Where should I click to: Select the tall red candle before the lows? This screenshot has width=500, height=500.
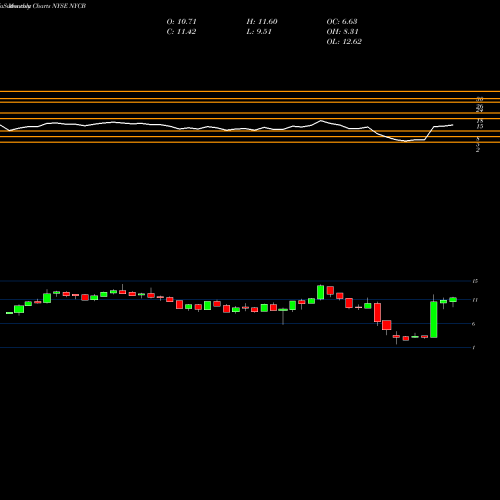pyautogui.click(x=377, y=313)
